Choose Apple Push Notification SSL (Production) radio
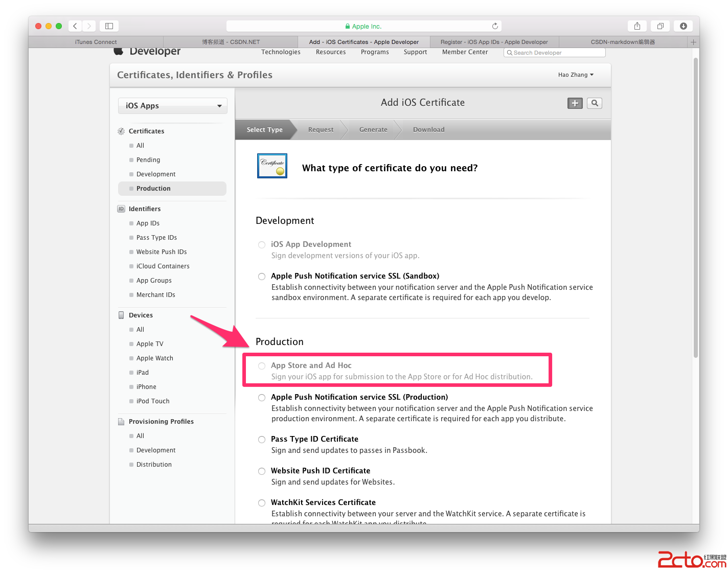 pyautogui.click(x=262, y=398)
